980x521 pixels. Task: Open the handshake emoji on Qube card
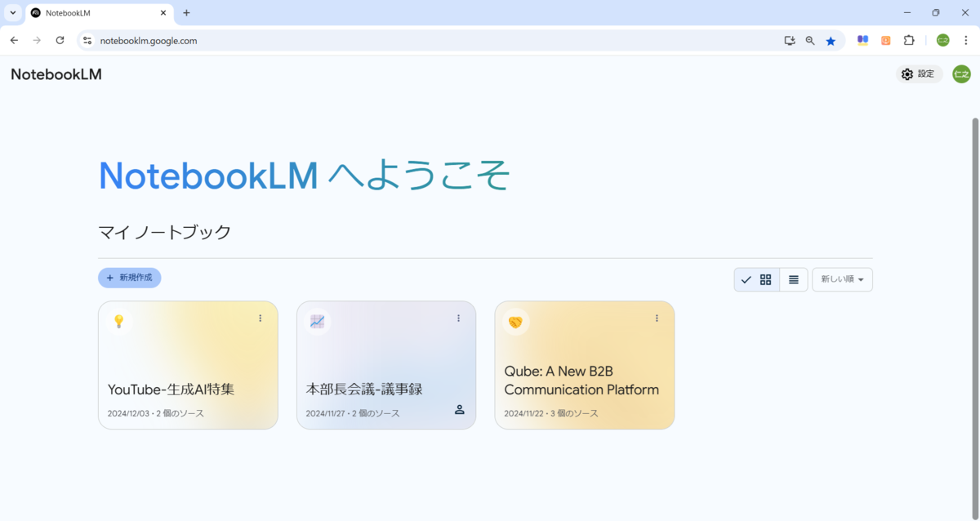coord(515,321)
